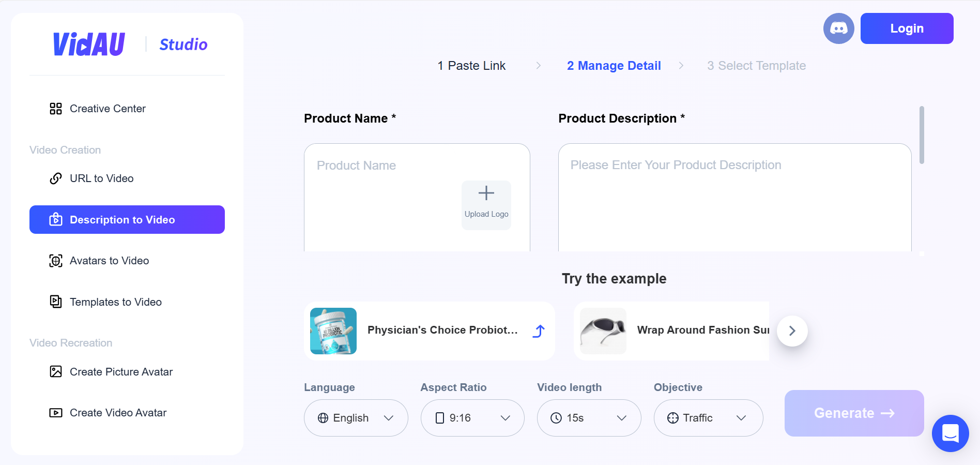Click the Templates to Video icon

coord(56,302)
